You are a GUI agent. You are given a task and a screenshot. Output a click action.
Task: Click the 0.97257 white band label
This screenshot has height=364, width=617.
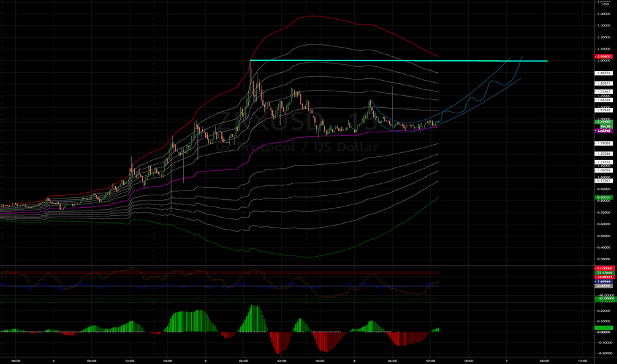pyautogui.click(x=604, y=181)
